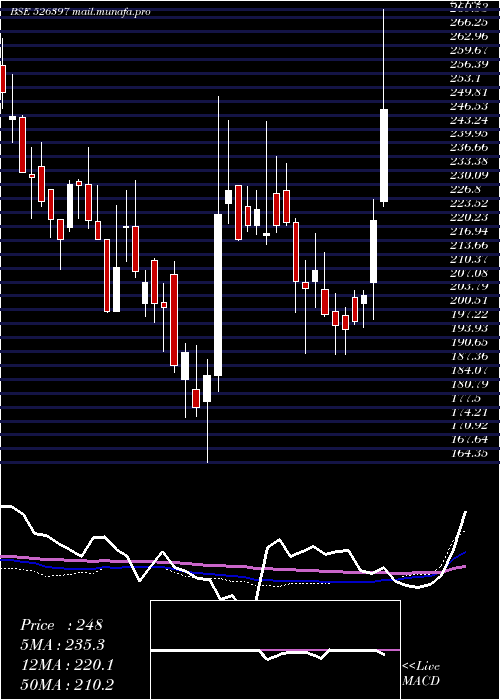Click the 190.65 price axis label
Screen dimensions: 500x700
click(470, 342)
